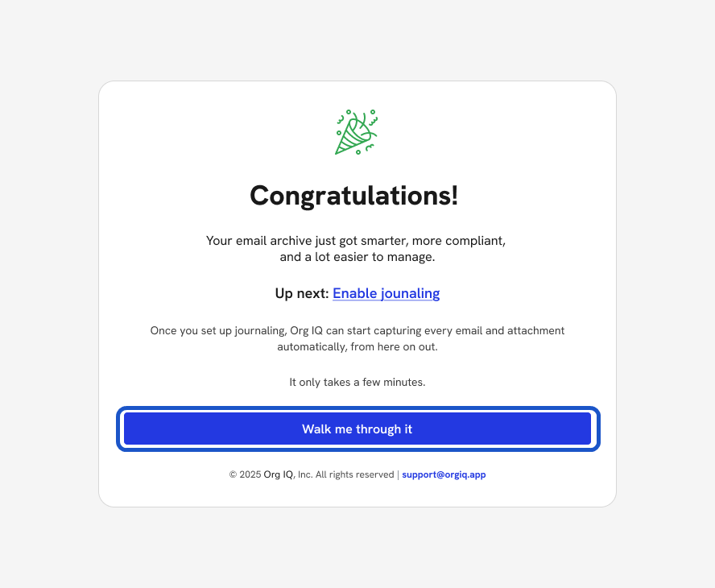Screen dimensions: 715x588
Task: Click the bold "Up next:" label
Action: pyautogui.click(x=302, y=293)
